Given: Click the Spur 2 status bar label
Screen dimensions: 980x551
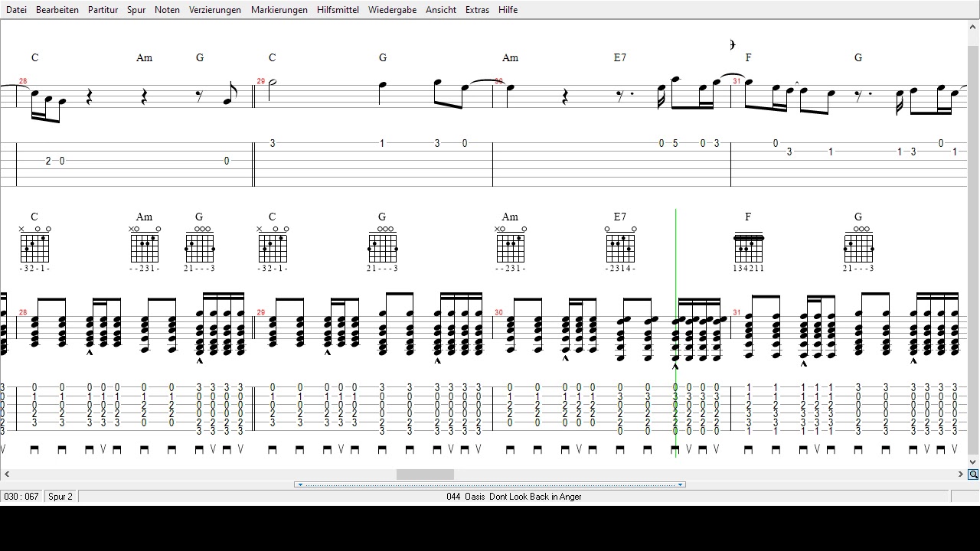Looking at the screenshot, I should pos(60,497).
